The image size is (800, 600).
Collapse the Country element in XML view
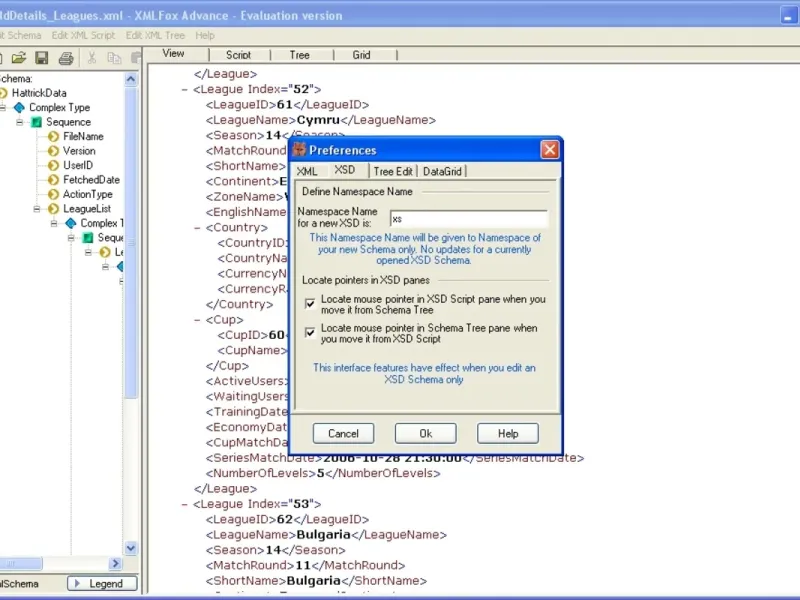pos(197,228)
